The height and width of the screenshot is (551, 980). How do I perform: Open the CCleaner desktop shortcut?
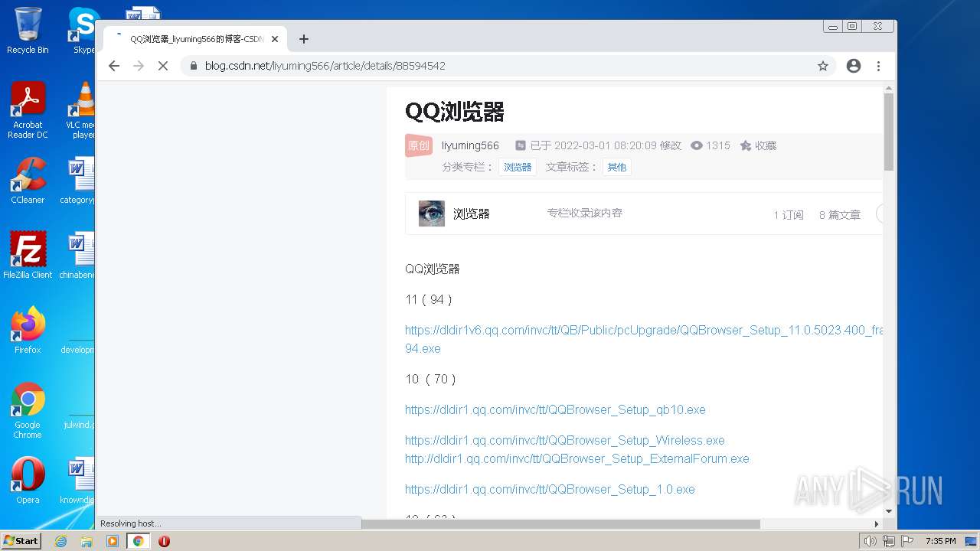coord(28,181)
